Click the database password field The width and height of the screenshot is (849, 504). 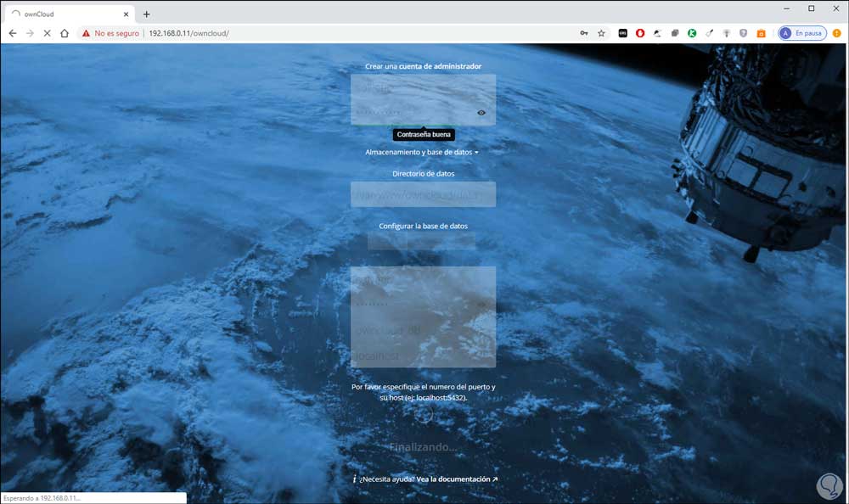[x=423, y=305]
